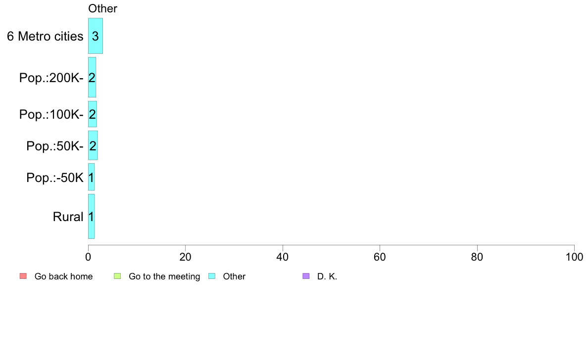Click the green Go to the meeting swatch

pyautogui.click(x=117, y=276)
